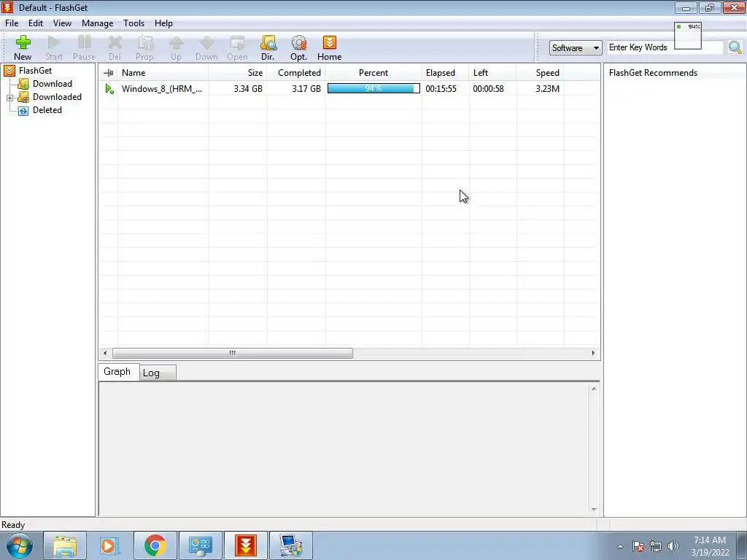The height and width of the screenshot is (560, 747).
Task: Click the list's scroll-right arrow
Action: pyautogui.click(x=593, y=354)
